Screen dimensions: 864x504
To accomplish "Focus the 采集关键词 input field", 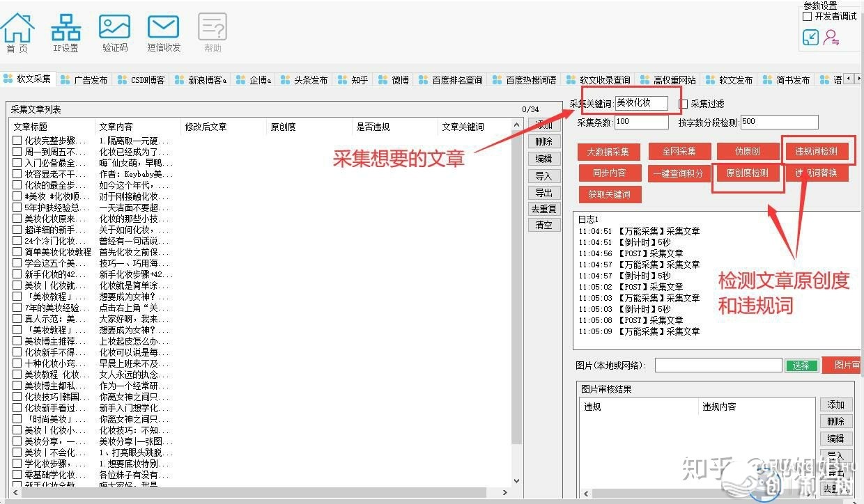I will [x=641, y=103].
